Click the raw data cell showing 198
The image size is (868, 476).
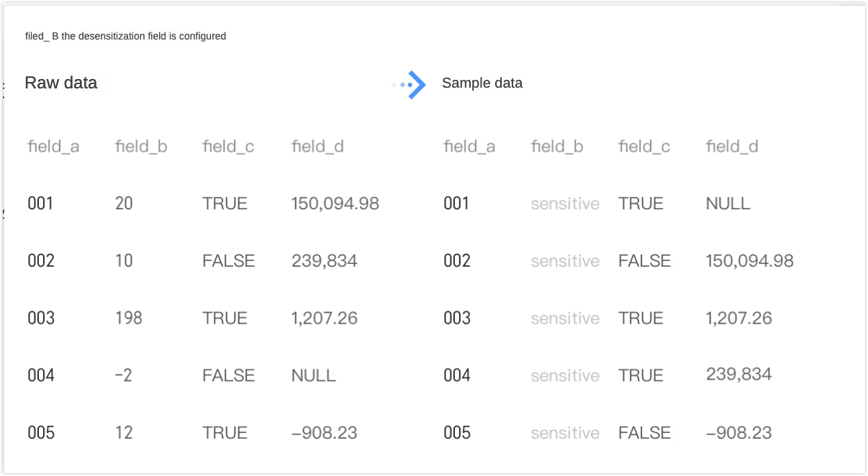point(129,318)
